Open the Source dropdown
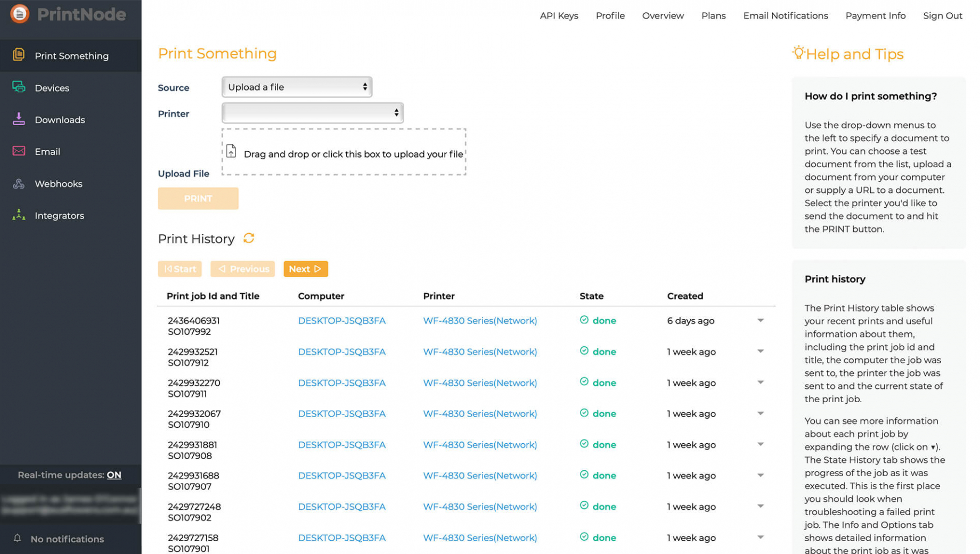Viewport: 980px width, 554px height. click(296, 86)
